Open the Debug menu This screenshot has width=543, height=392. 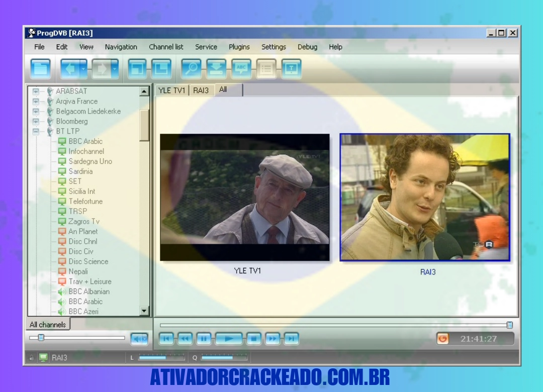[307, 47]
